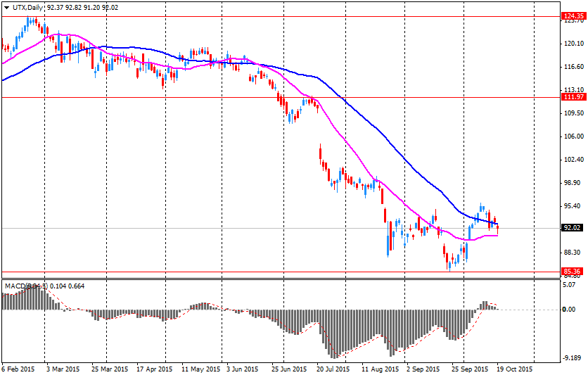The image size is (588, 375).
Task: Click the MACD scale value 5.07
Action: 569,285
